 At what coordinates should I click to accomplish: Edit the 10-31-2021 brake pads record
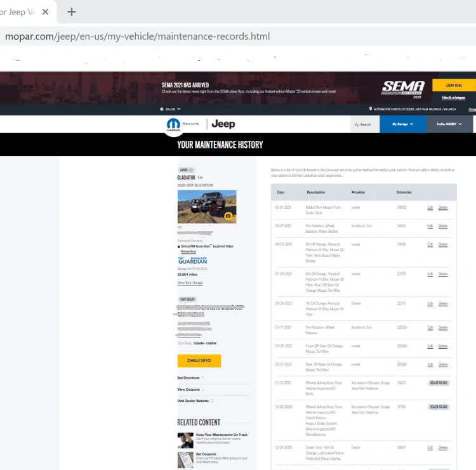pyautogui.click(x=430, y=207)
